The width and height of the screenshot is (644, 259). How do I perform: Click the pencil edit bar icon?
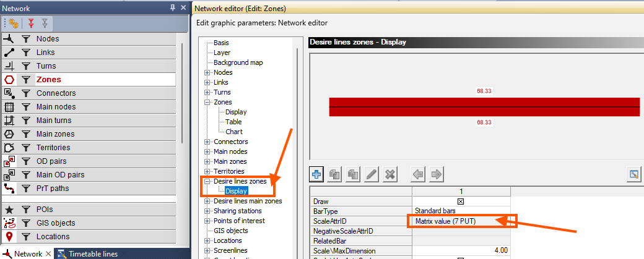pos(372,175)
